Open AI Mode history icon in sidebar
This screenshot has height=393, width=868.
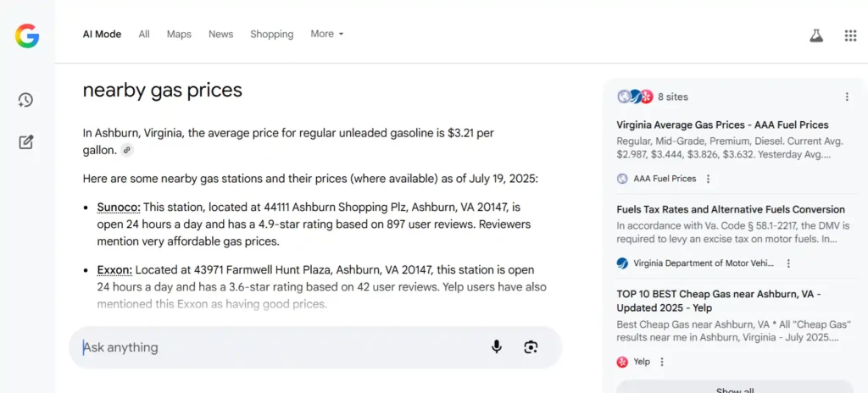(25, 100)
